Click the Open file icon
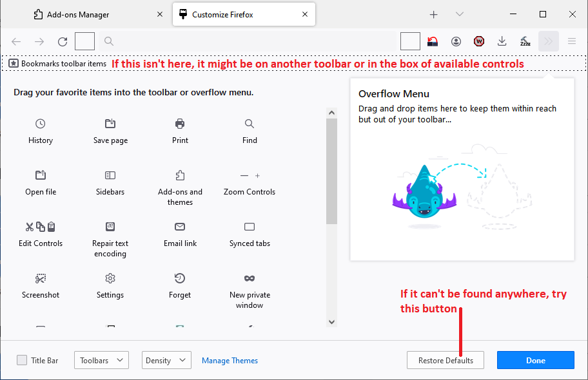588x380 pixels. (x=41, y=175)
